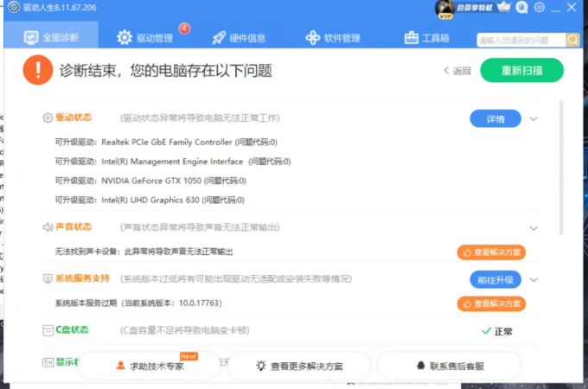This screenshot has width=588, height=389.
Task: Click the red 4 notification badge
Action: (184, 29)
